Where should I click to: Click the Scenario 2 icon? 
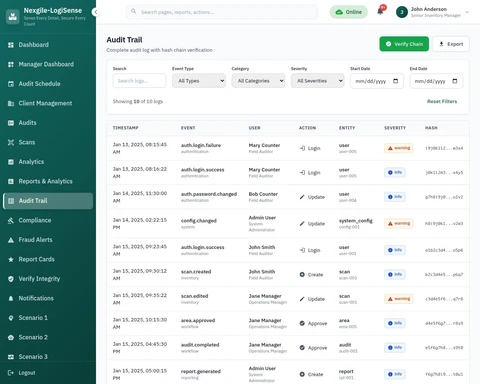click(x=11, y=337)
